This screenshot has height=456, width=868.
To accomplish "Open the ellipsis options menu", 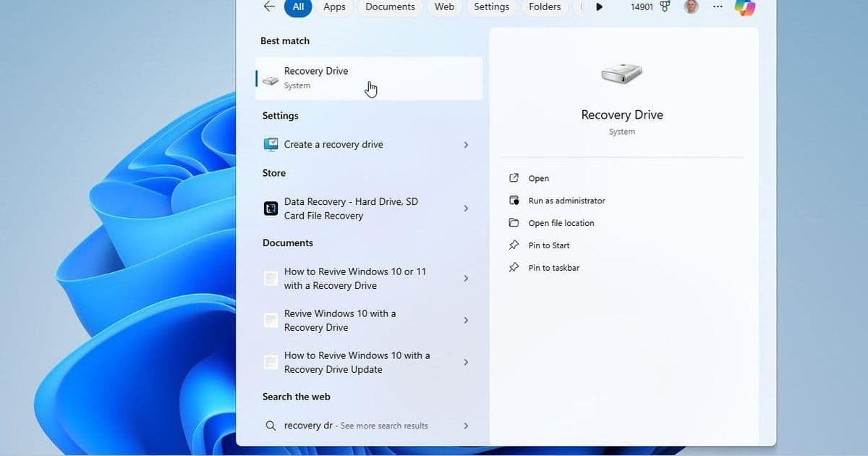I will tap(718, 7).
